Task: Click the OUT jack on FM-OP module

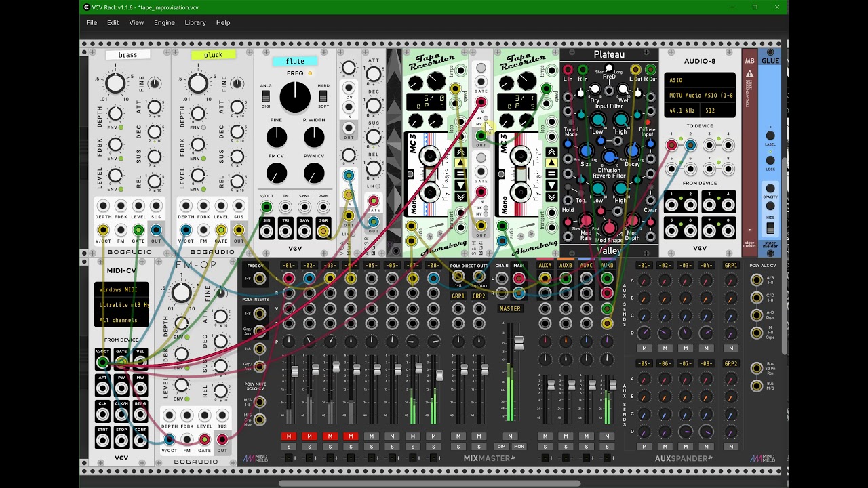Action: 222,439
